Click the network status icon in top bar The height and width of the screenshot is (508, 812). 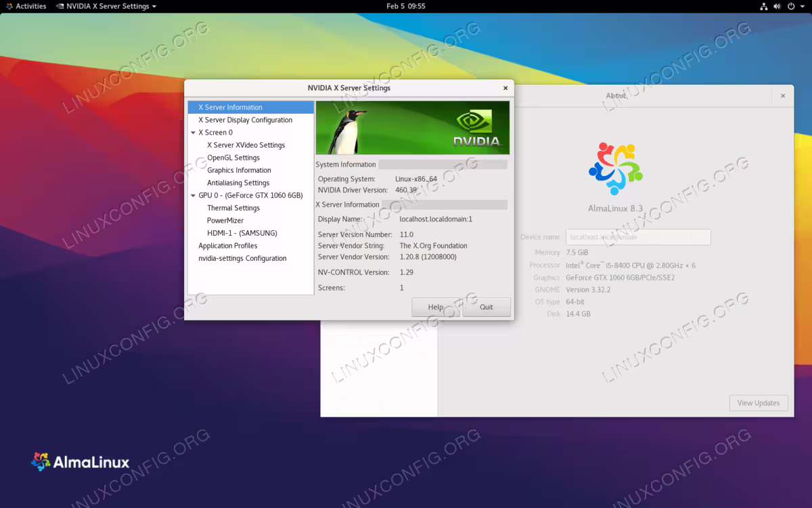pyautogui.click(x=763, y=6)
